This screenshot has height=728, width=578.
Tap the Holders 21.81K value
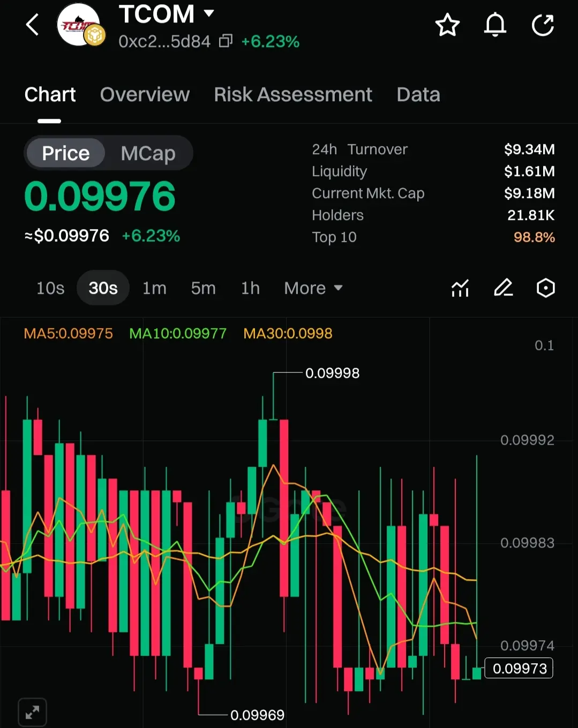coord(531,215)
